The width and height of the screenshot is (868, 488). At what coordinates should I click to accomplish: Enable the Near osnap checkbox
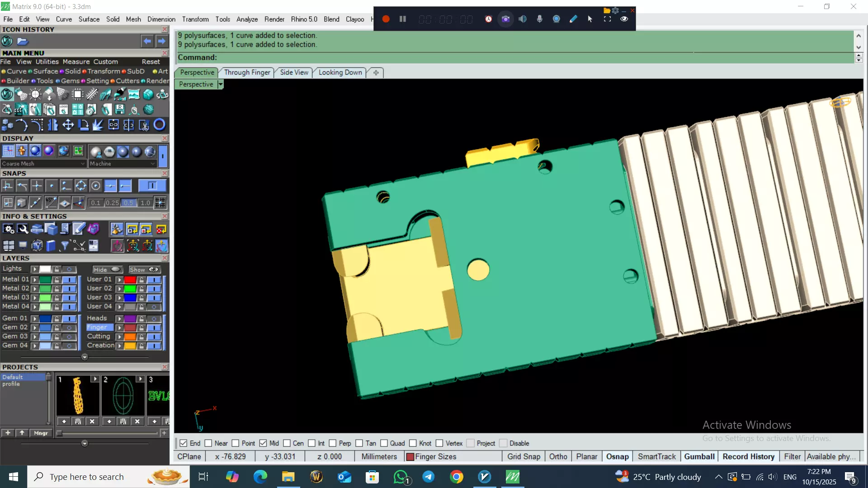click(x=208, y=443)
